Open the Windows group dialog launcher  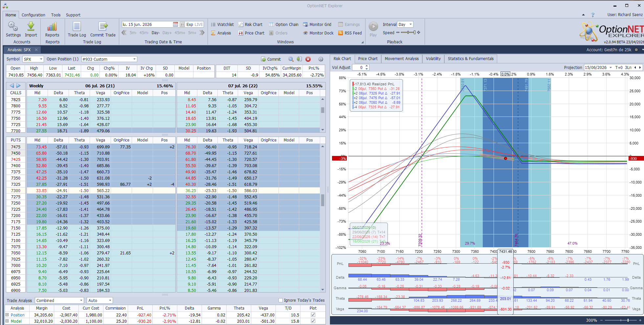coord(363,42)
